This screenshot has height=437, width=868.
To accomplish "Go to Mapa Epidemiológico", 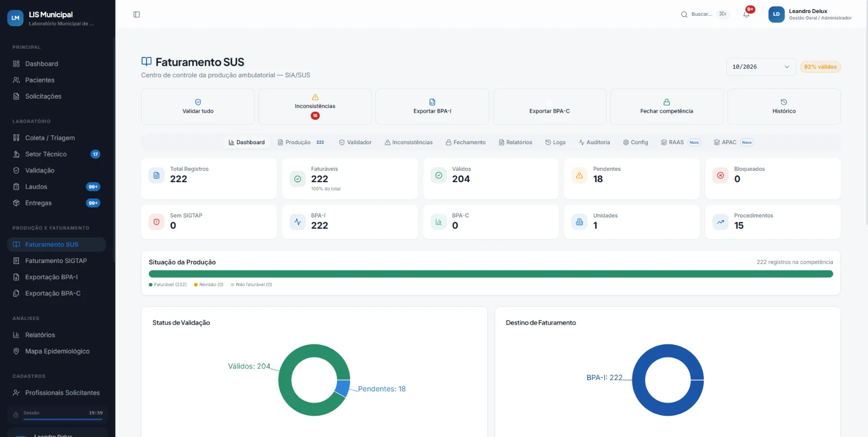I will pos(56,351).
